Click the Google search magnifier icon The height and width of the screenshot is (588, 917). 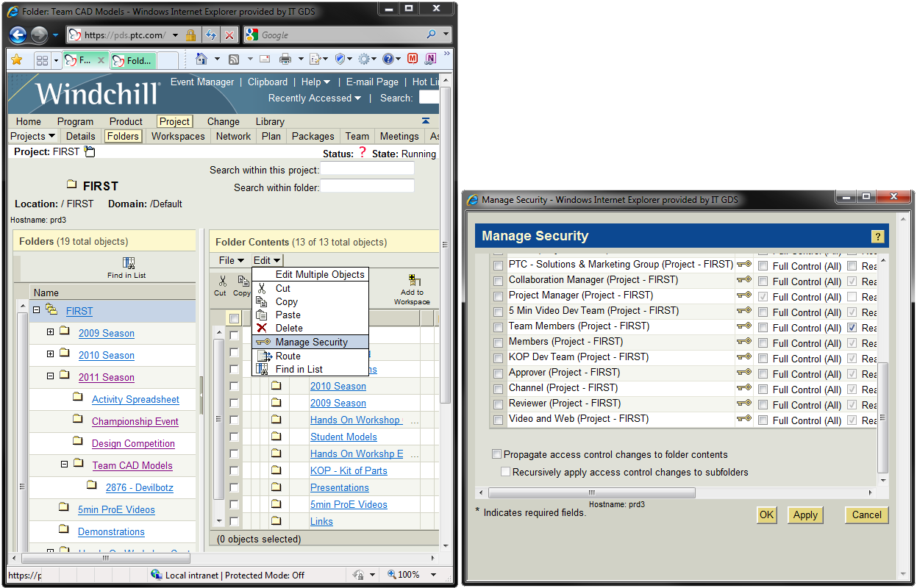[432, 35]
